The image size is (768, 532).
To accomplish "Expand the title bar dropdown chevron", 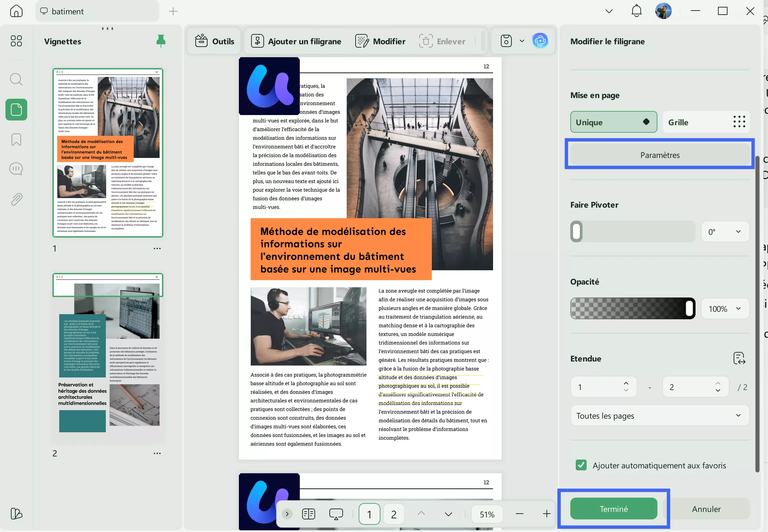I will tap(609, 11).
